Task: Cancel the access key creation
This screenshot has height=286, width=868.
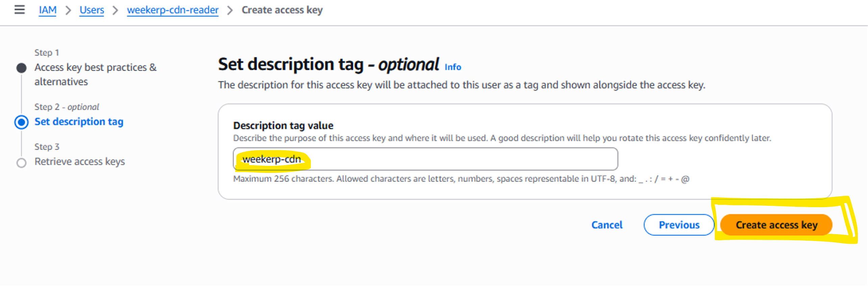Action: tap(606, 225)
